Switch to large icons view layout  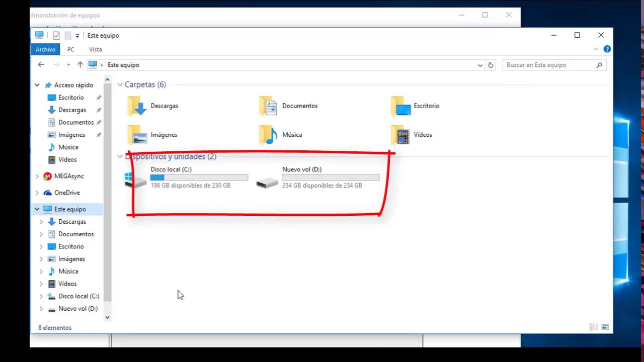[x=605, y=327]
